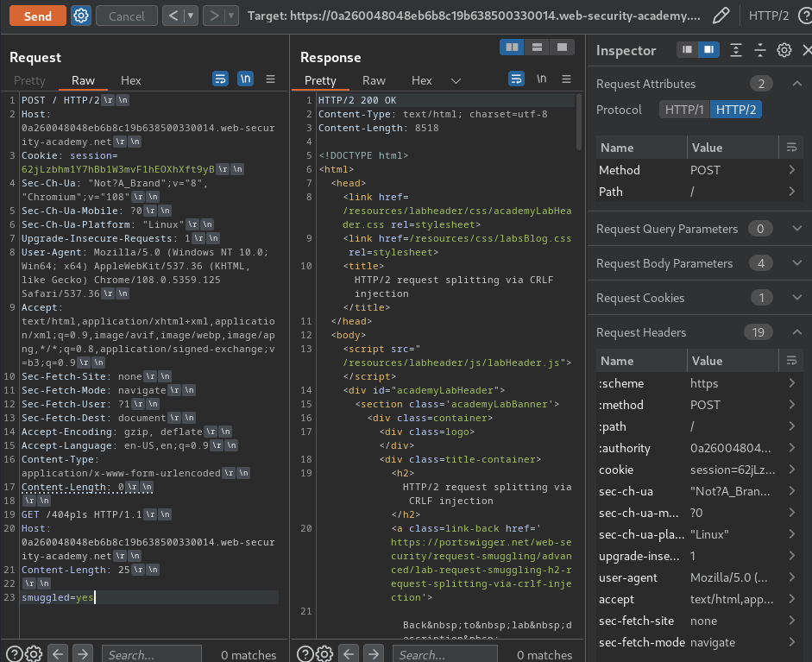The height and width of the screenshot is (662, 812).
Task: Open the :scheme header row arrow
Action: [791, 383]
